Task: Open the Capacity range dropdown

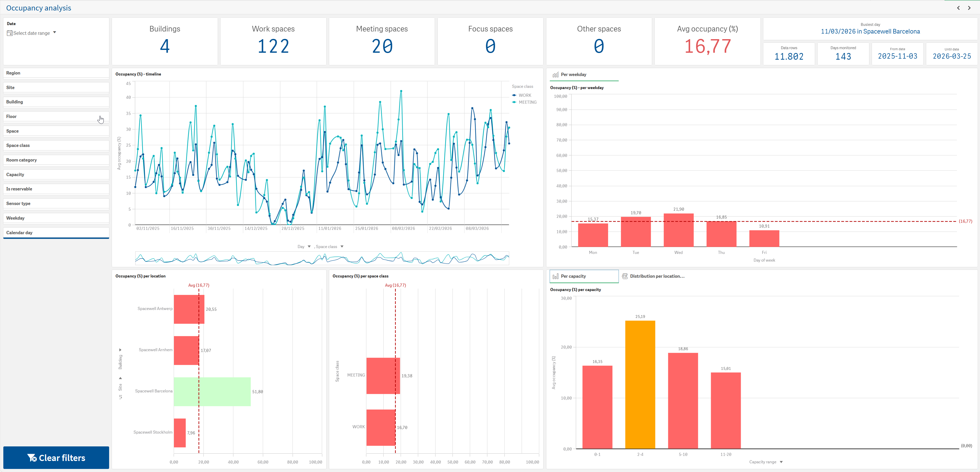Action: 766,462
